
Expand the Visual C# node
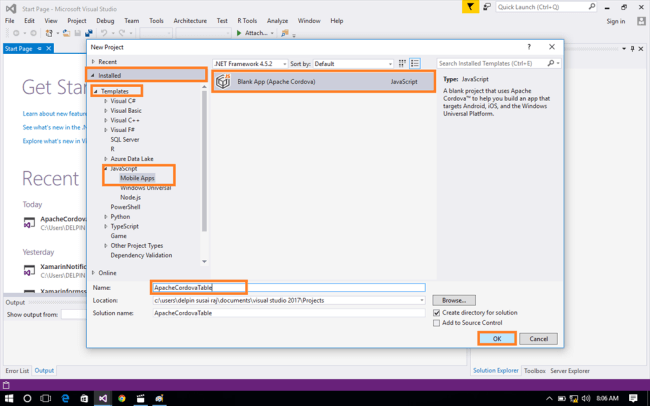pyautogui.click(x=106, y=101)
